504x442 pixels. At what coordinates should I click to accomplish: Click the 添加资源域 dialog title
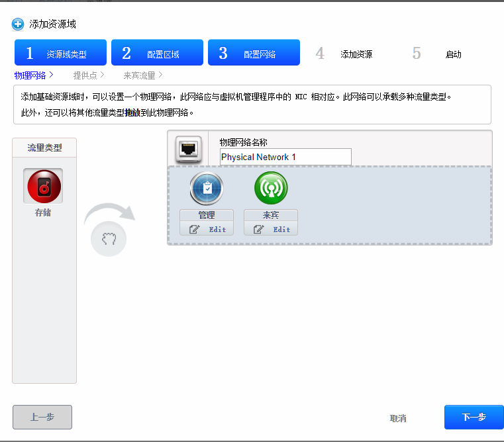(x=52, y=24)
